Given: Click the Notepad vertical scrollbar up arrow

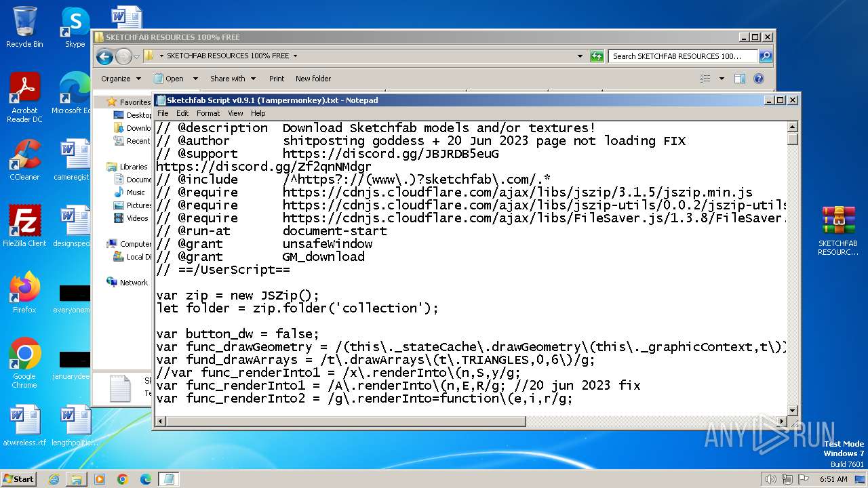Looking at the screenshot, I should point(792,127).
